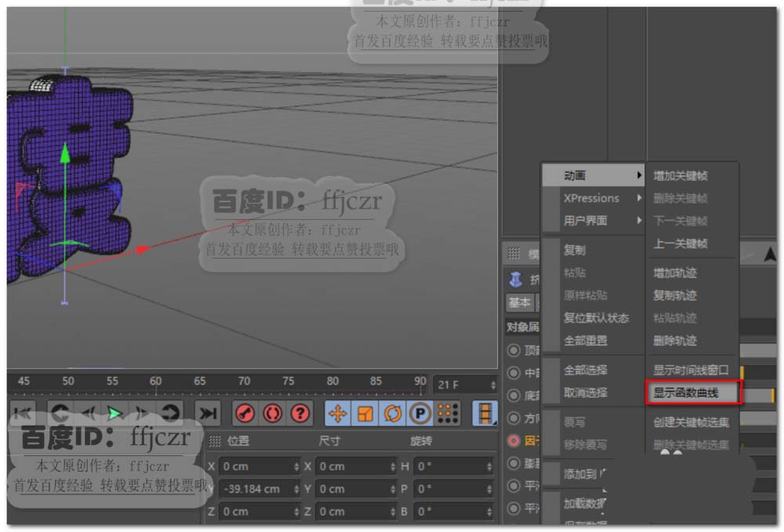Toggle Parameter keyframing P icon
Viewport: 784px width, 532px height.
pos(420,413)
